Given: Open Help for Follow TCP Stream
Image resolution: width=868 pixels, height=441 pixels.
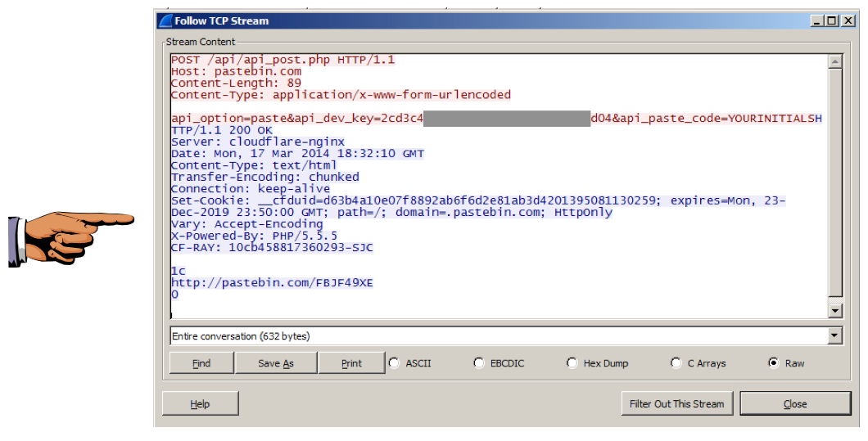Looking at the screenshot, I should [200, 403].
